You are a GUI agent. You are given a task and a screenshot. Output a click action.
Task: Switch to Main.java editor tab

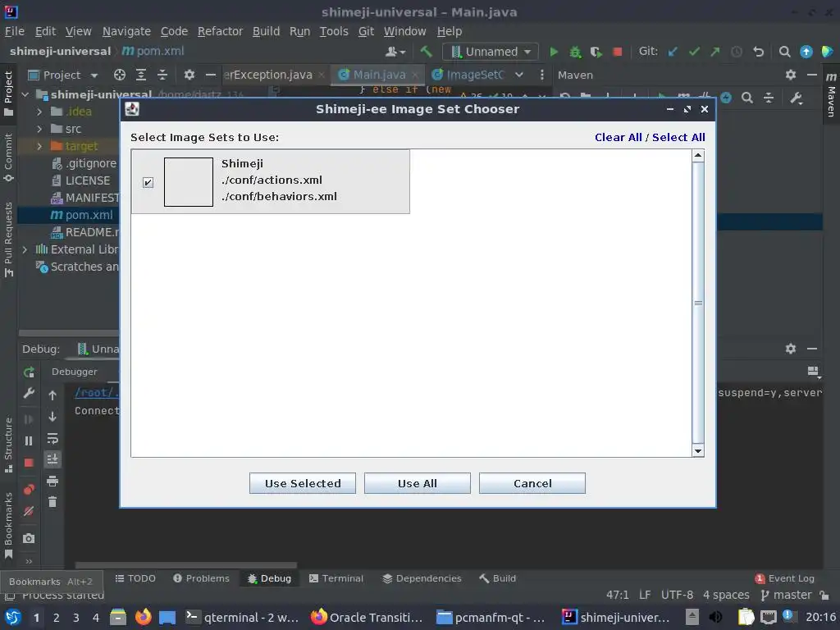(x=379, y=75)
